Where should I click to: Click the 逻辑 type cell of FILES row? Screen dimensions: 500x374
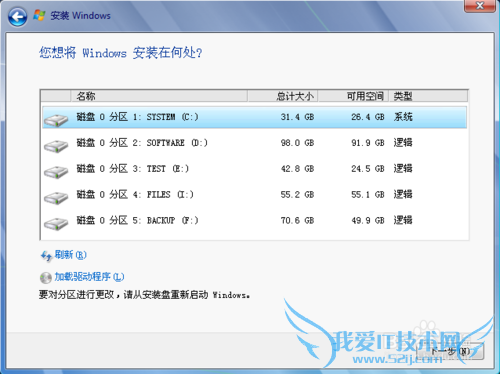point(403,194)
